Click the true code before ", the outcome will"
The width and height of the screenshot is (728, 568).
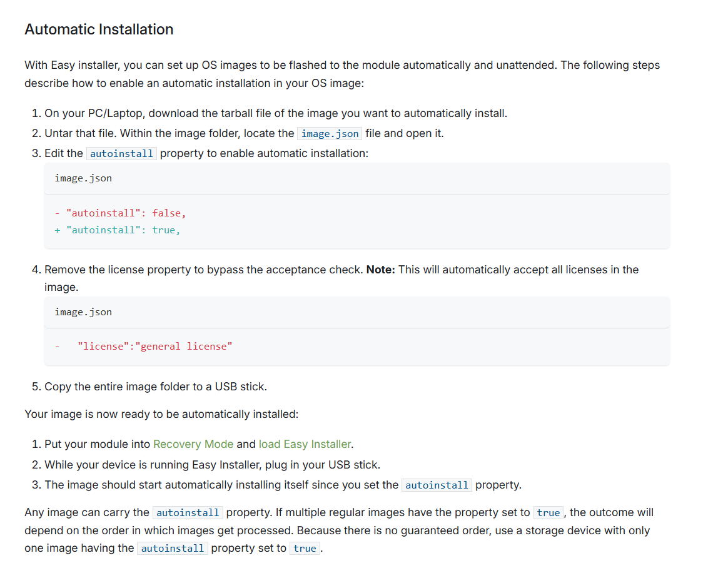pos(548,513)
